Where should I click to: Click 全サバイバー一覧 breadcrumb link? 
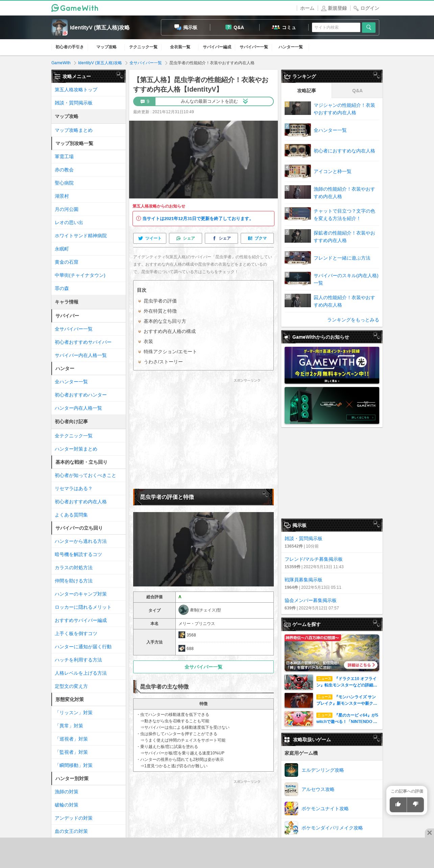146,63
